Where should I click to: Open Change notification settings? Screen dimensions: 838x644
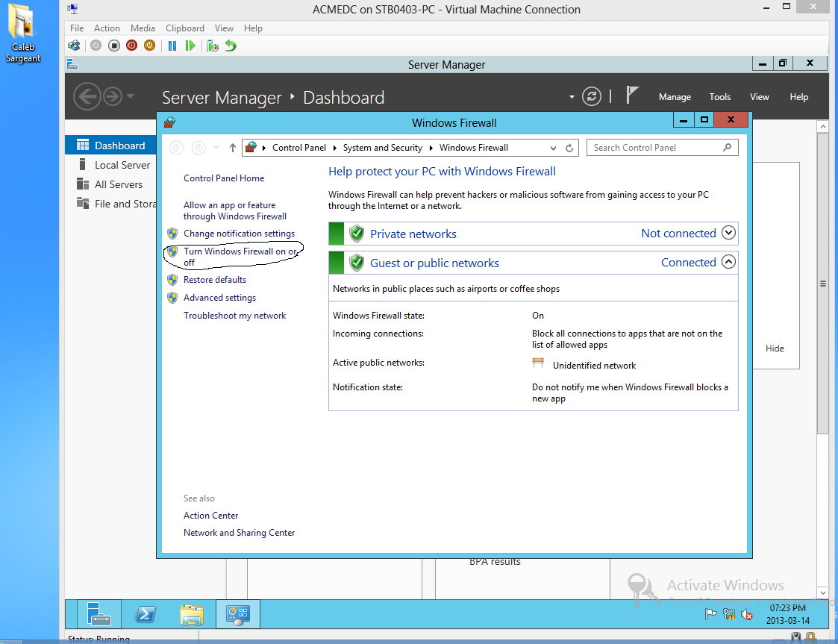[239, 234]
